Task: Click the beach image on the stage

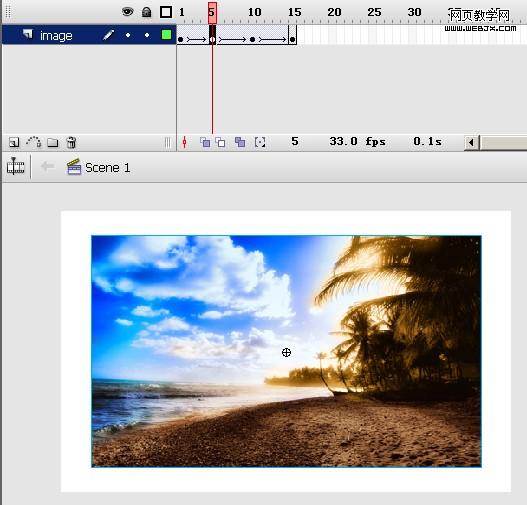Action: [x=286, y=351]
